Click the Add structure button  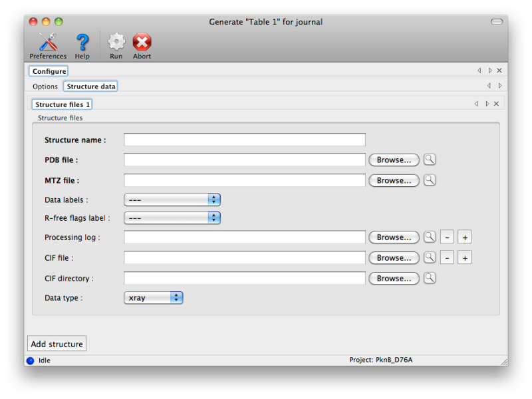(x=57, y=344)
